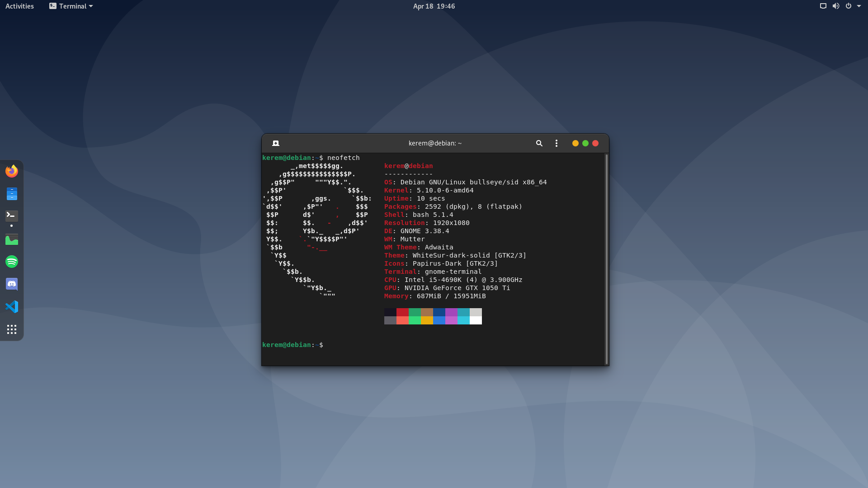
Task: Open Discord from the dock
Action: pos(12,284)
